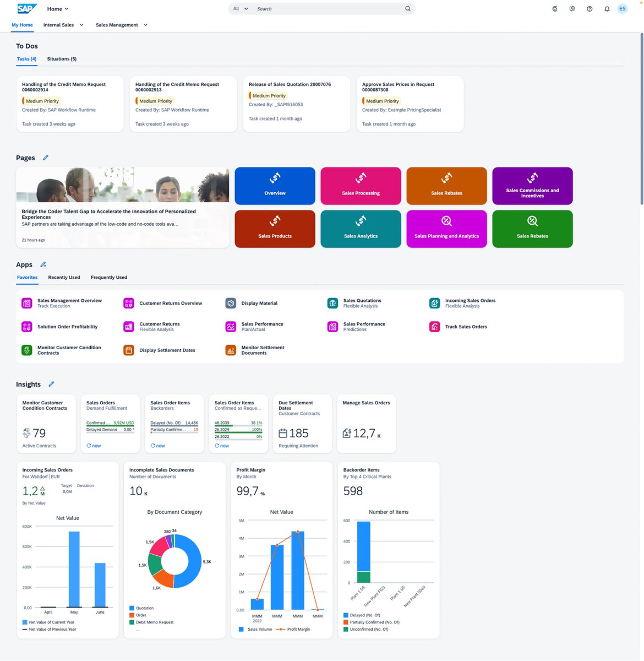Open the help question mark icon
This screenshot has height=661, width=644.
590,9
